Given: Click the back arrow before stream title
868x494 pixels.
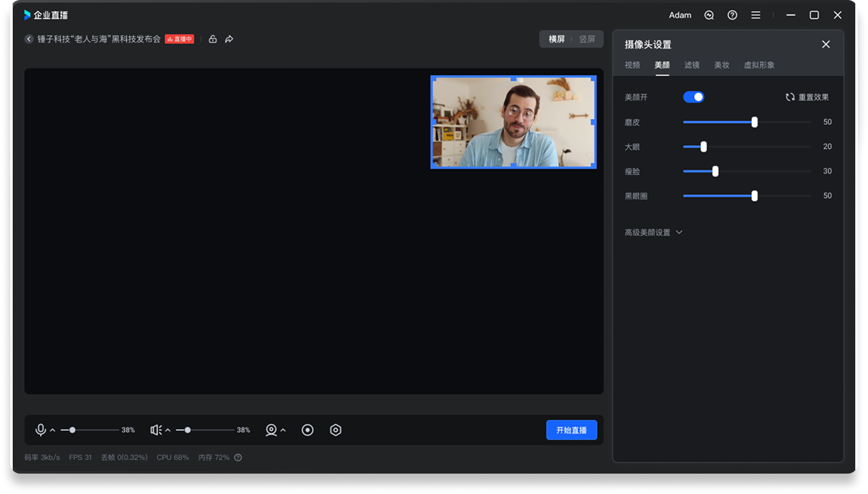Looking at the screenshot, I should 29,39.
